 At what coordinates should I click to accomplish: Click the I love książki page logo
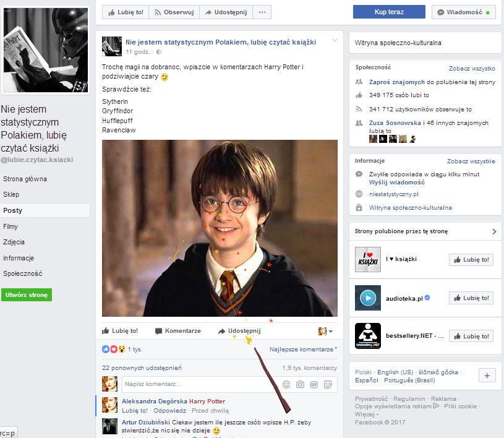368,259
